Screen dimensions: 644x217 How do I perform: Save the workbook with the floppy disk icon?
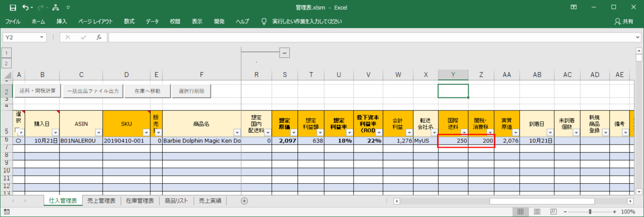click(x=13, y=8)
